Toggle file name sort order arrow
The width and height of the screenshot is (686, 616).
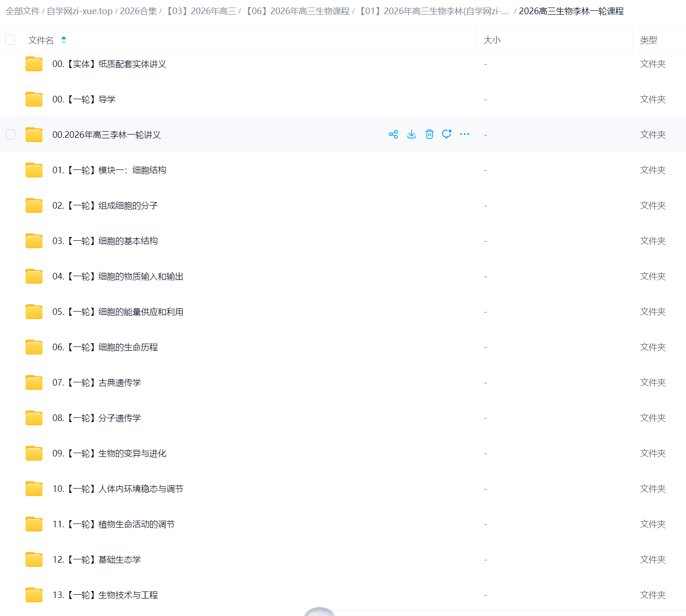coord(64,40)
